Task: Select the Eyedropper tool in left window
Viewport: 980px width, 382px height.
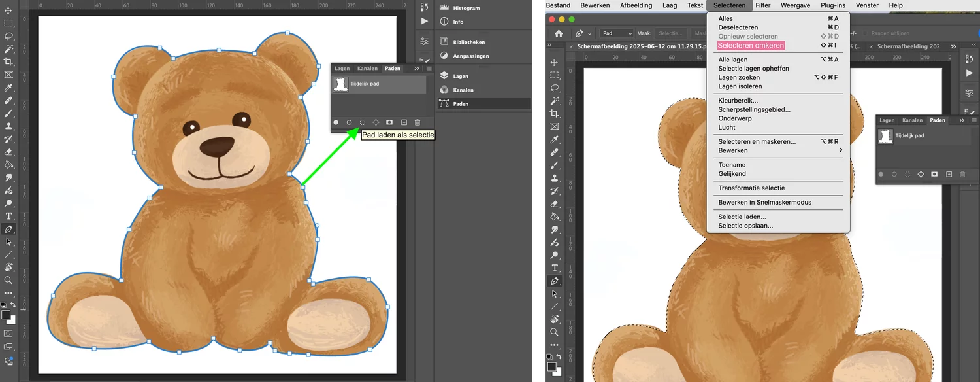Action: coord(8,88)
